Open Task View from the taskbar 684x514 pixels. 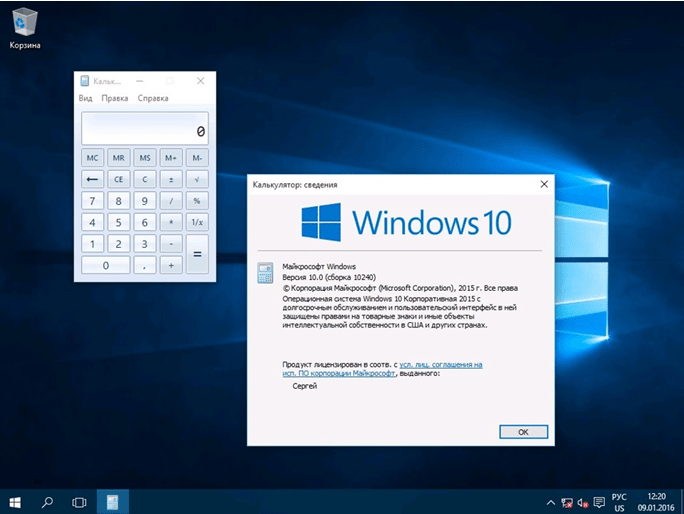[x=79, y=500]
